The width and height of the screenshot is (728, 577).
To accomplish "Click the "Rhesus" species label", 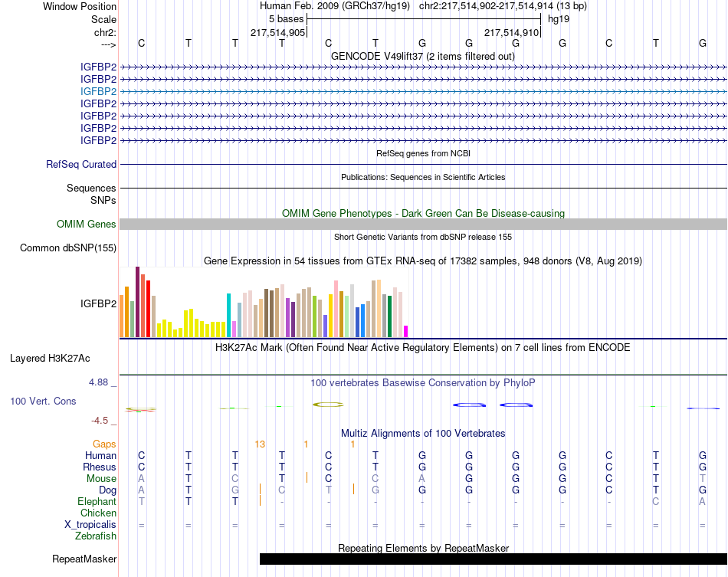I will coord(100,467).
